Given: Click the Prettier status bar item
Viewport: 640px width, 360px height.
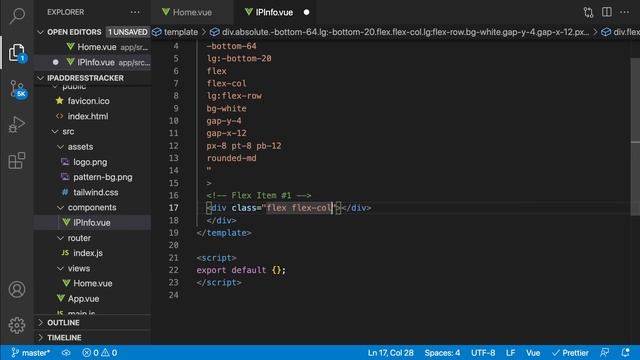Looking at the screenshot, I should click(x=570, y=353).
